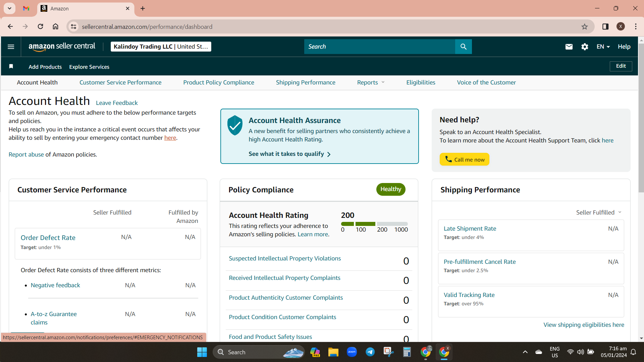Open A-to-z Guarantee claims link

pyautogui.click(x=54, y=318)
